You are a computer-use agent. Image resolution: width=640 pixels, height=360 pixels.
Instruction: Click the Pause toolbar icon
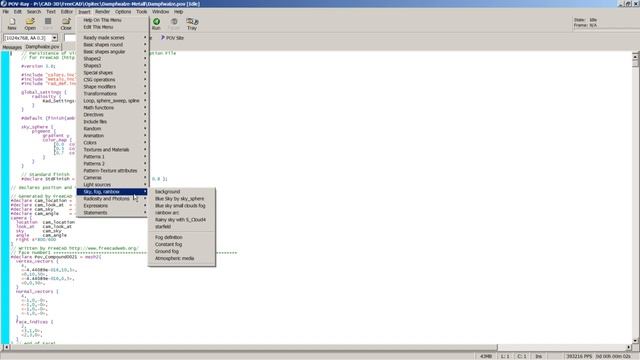[174, 24]
